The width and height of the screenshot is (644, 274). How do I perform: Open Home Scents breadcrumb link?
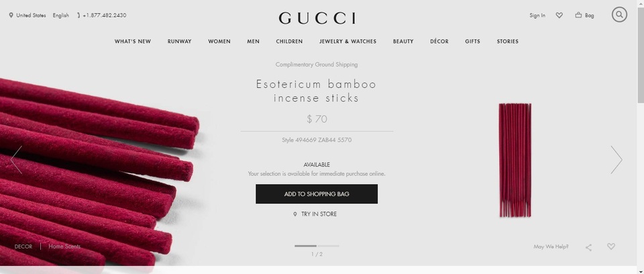64,246
